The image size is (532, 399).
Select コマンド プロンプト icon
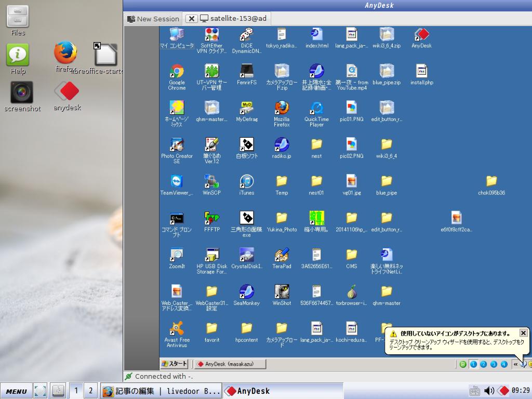(x=177, y=224)
